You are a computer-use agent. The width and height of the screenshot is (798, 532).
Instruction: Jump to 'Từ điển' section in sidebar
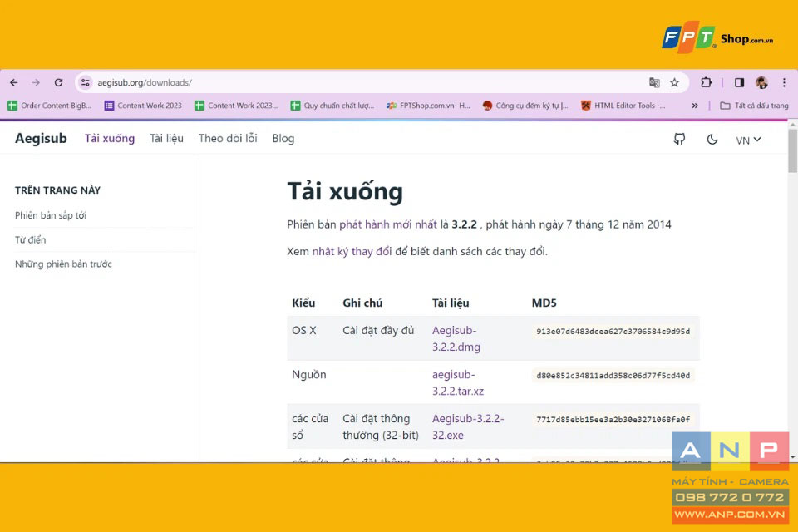30,239
